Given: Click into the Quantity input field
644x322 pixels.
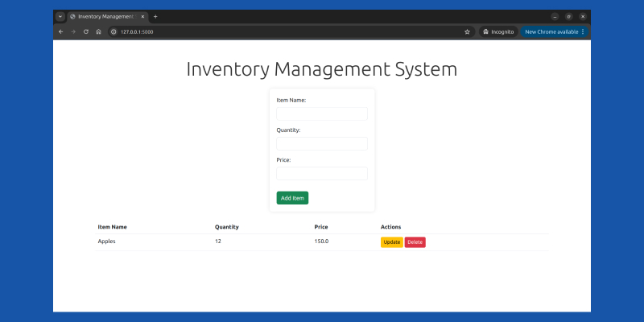Looking at the screenshot, I should pos(321,143).
